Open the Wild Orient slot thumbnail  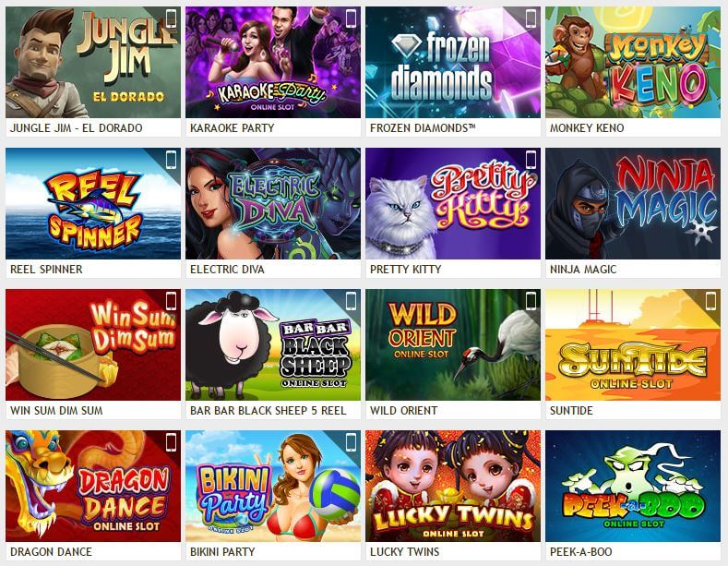click(453, 344)
